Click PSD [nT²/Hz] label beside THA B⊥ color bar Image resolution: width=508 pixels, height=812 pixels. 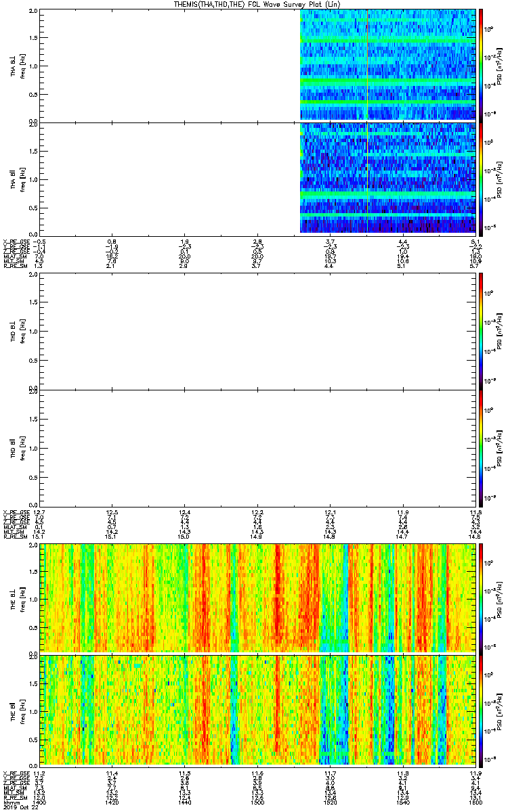click(x=499, y=65)
